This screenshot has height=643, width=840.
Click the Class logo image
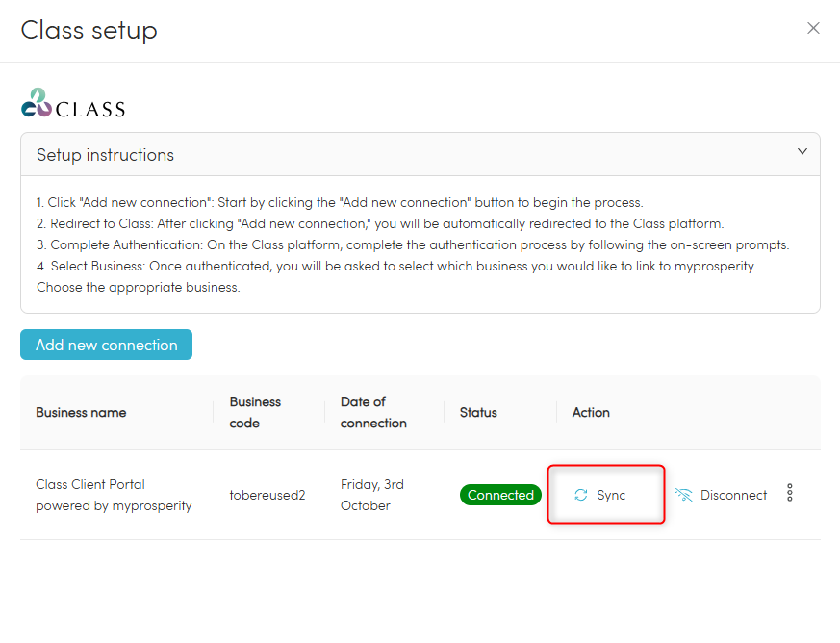(73, 103)
